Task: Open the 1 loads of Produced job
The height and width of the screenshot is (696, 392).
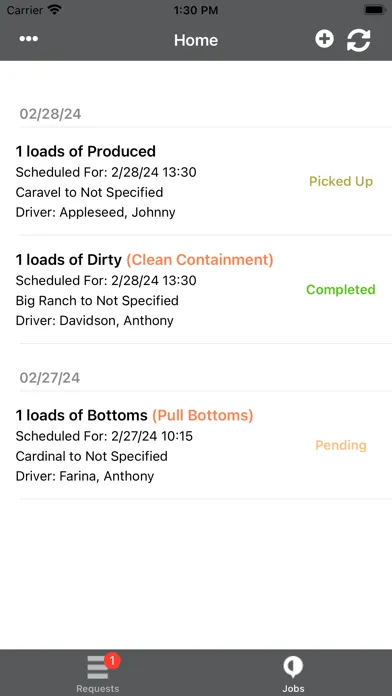Action: point(196,182)
